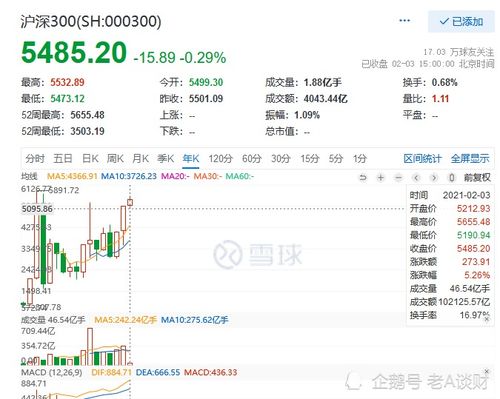The width and height of the screenshot is (500, 399).
Task: Switch to 120分 chart tab
Action: point(221,159)
